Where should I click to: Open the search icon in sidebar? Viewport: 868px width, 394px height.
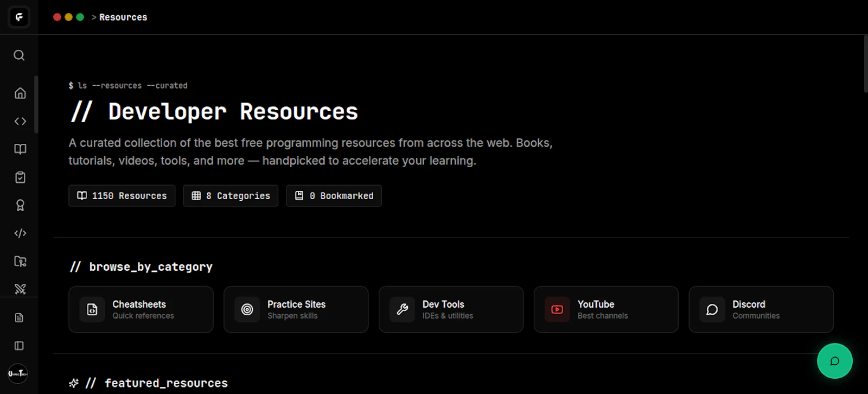click(19, 55)
